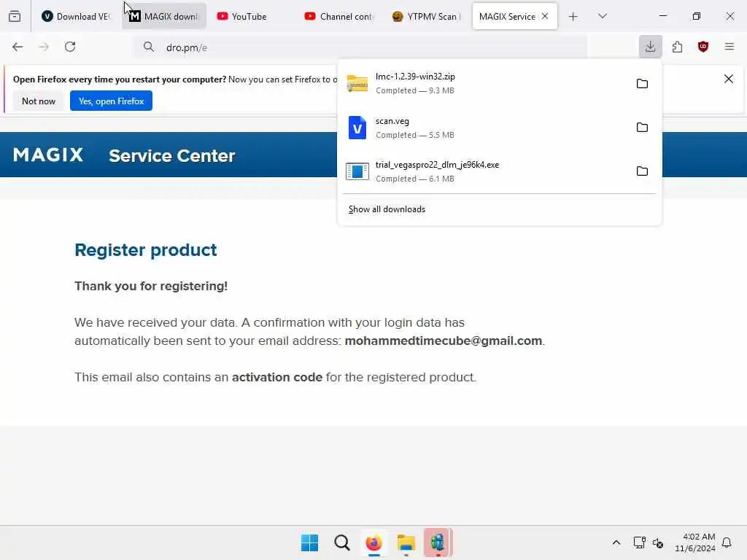The height and width of the screenshot is (560, 747).
Task: Expand the list all tabs chevron
Action: click(603, 16)
